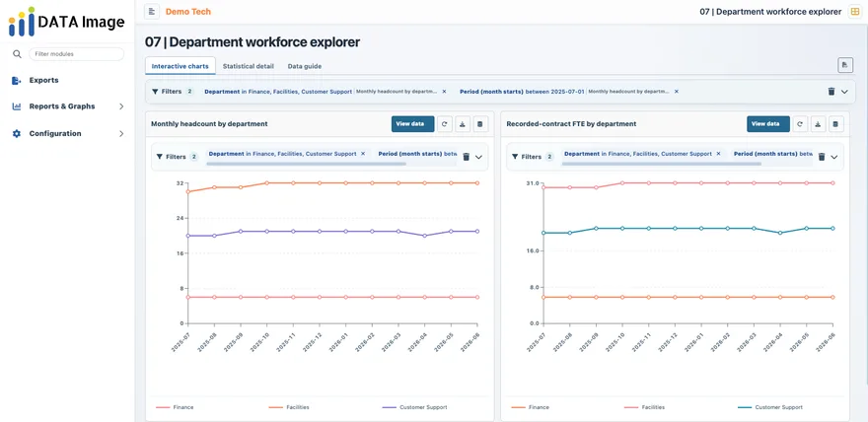Click the funnel icon in the Monthly headcount filters

click(160, 157)
